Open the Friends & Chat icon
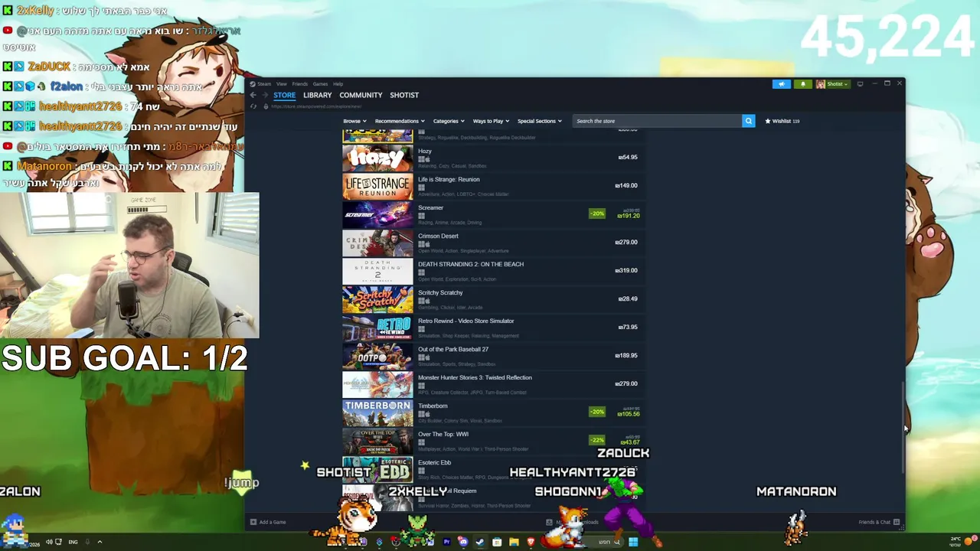 [896, 522]
